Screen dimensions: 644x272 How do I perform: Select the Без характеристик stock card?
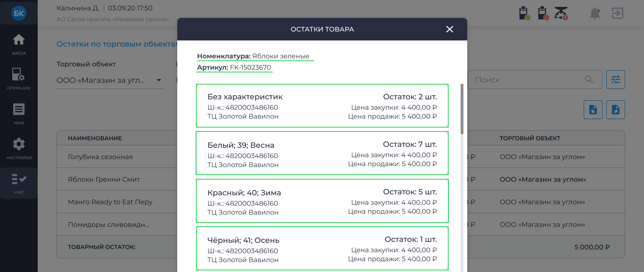(x=322, y=106)
